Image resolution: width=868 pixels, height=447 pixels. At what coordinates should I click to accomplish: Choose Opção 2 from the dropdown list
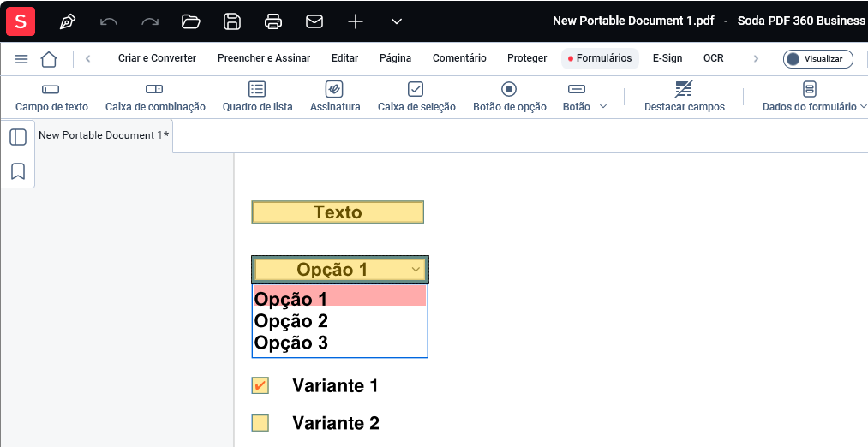click(340, 321)
